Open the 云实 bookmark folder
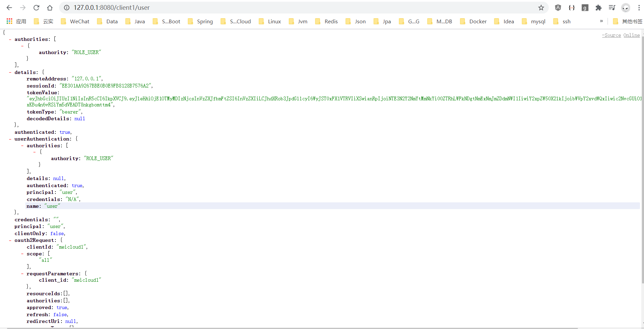 44,21
